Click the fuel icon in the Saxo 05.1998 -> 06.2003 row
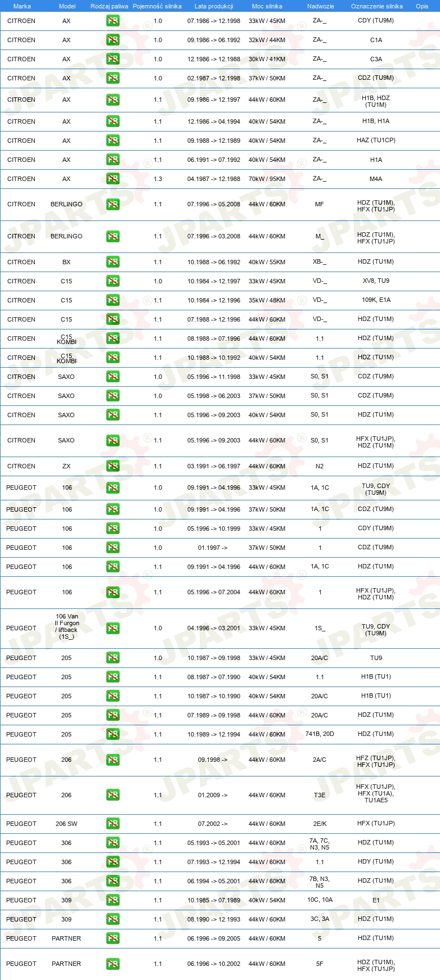440x980 pixels. (x=113, y=396)
